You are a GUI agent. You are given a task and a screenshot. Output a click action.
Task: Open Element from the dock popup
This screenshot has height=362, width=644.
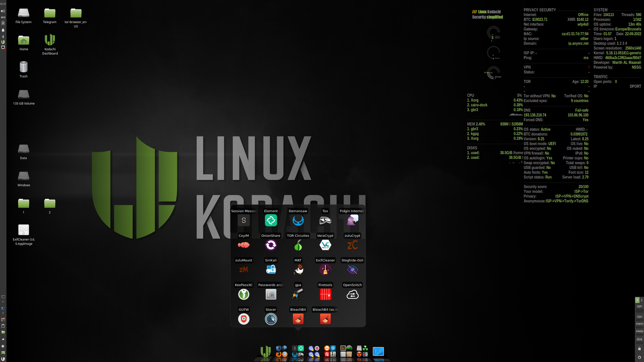point(271,220)
